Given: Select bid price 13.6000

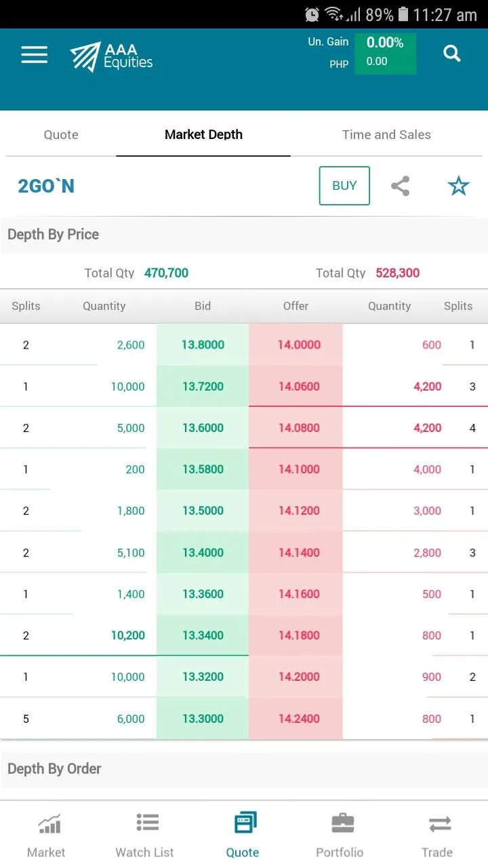Looking at the screenshot, I should point(203,428).
